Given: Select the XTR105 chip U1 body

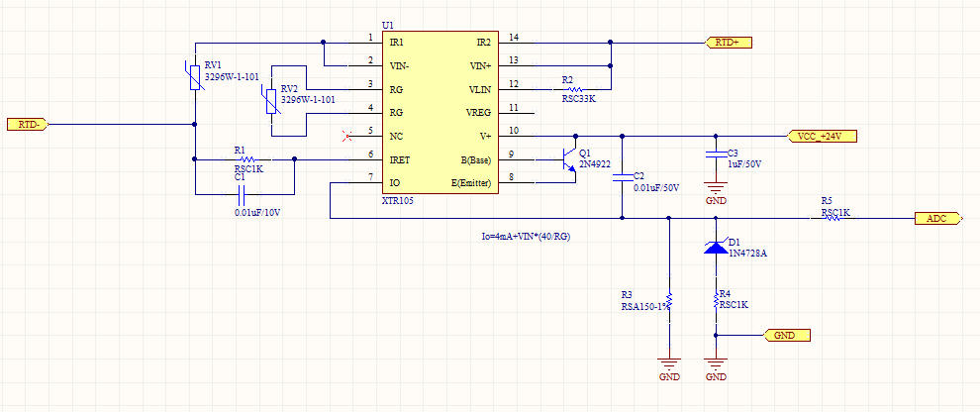Looking at the screenshot, I should [440, 113].
